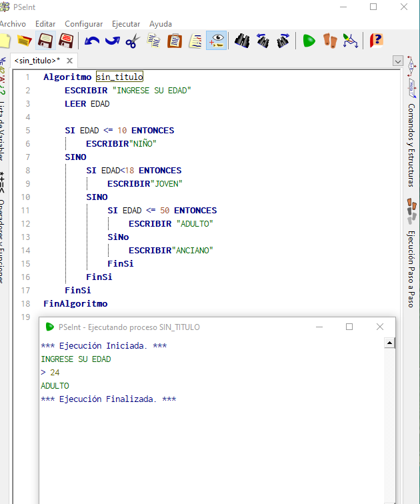Open the Editar menu

pos(45,24)
